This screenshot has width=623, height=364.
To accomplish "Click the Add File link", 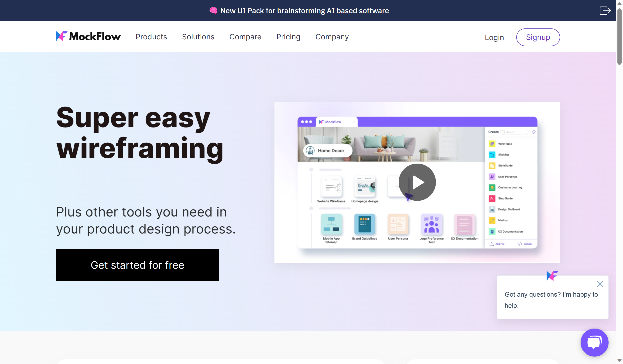I will (497, 244).
